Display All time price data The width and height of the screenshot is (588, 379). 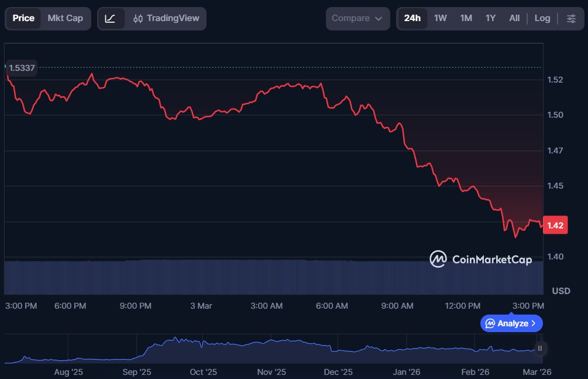514,18
